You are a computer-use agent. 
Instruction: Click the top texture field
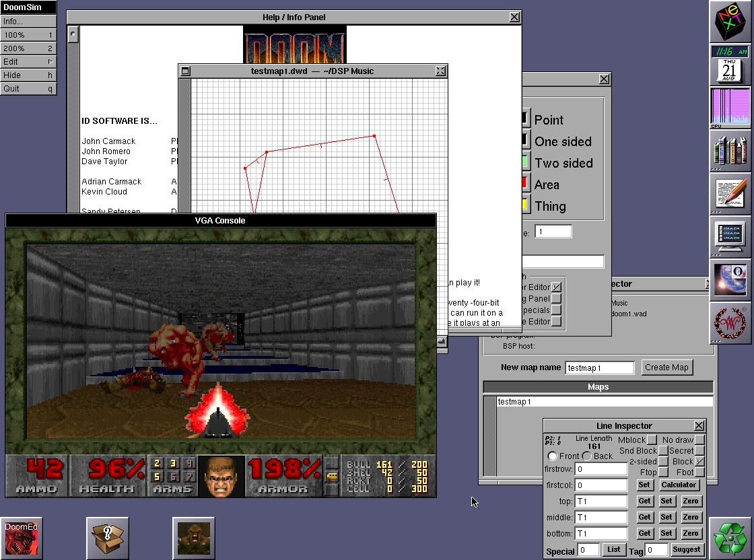601,501
